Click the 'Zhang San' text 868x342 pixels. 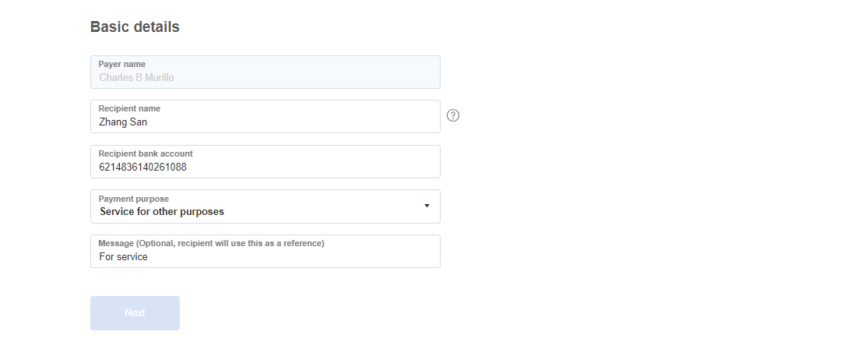123,122
